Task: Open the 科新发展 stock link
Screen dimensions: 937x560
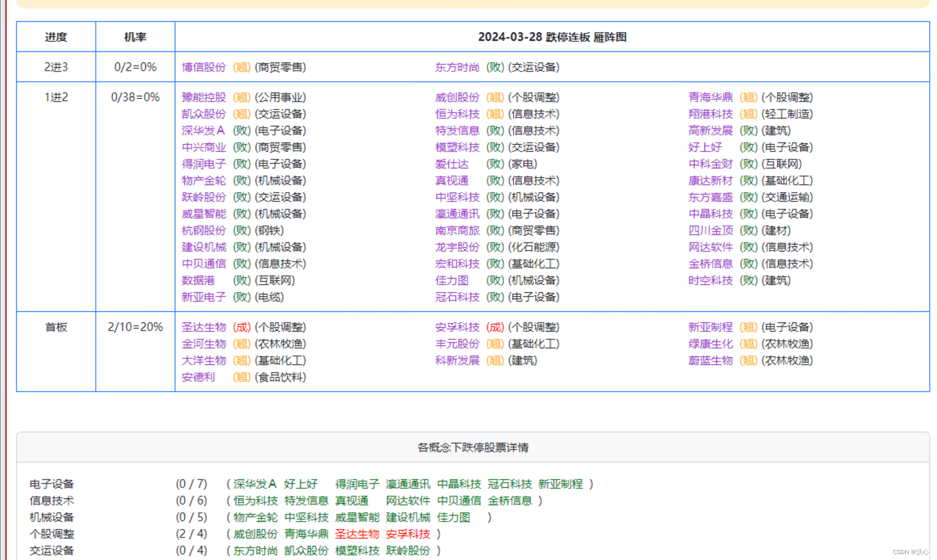Action: (x=457, y=360)
